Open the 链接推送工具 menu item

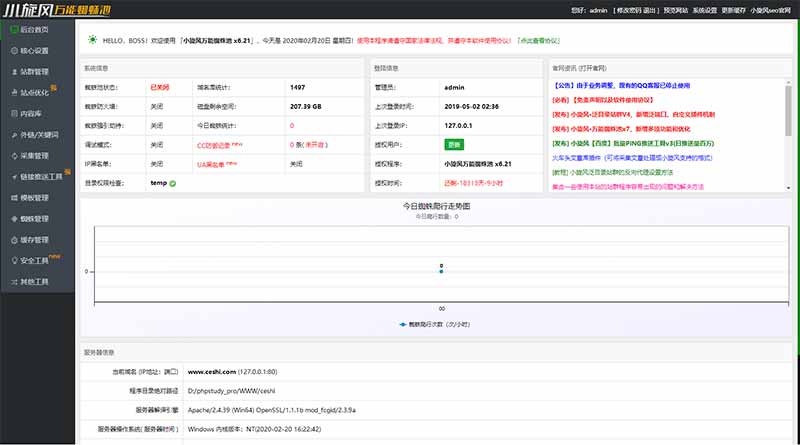point(40,177)
